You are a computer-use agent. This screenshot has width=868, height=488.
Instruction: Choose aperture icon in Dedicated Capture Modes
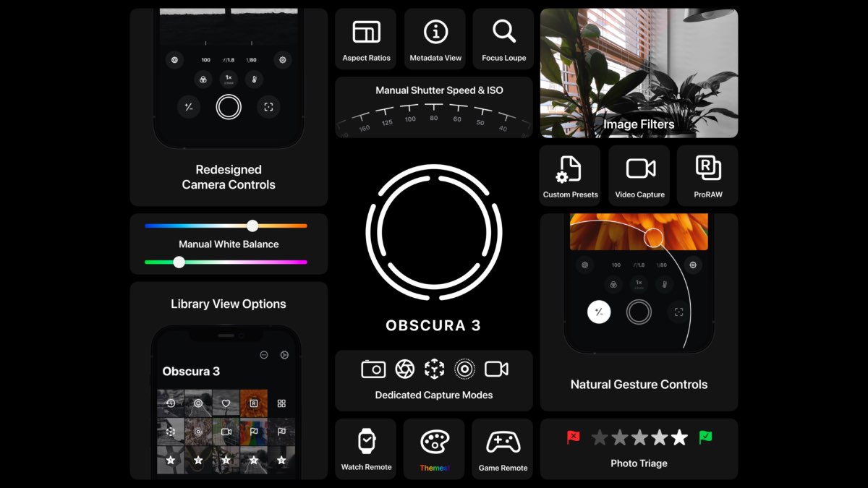(x=405, y=369)
